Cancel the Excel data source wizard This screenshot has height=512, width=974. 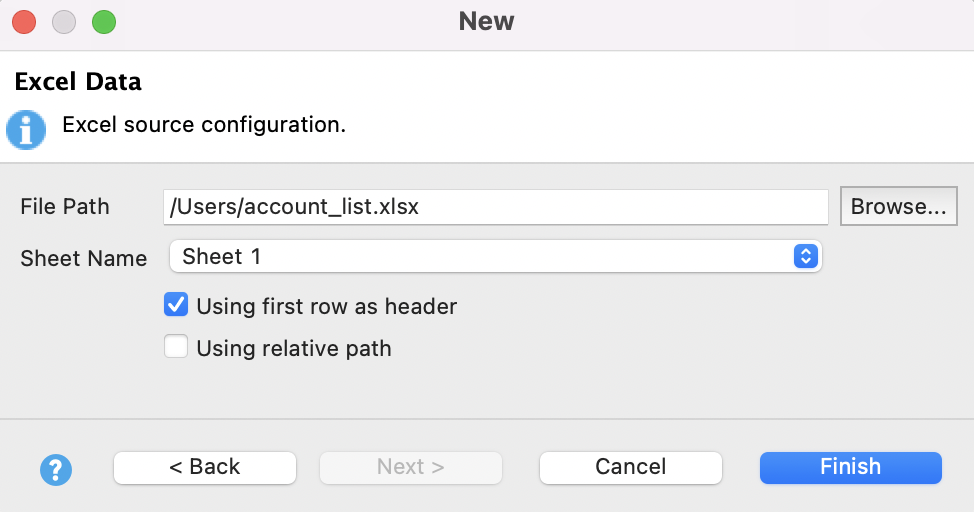point(630,467)
